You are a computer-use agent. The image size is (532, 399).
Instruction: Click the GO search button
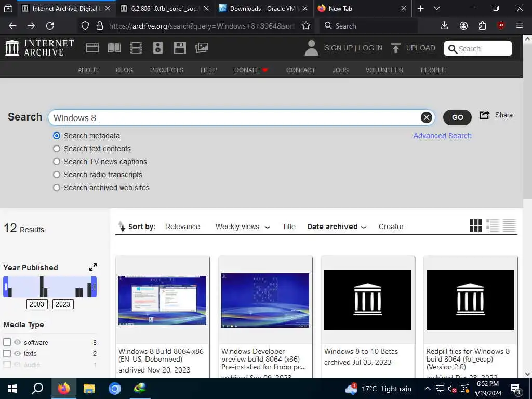[457, 117]
